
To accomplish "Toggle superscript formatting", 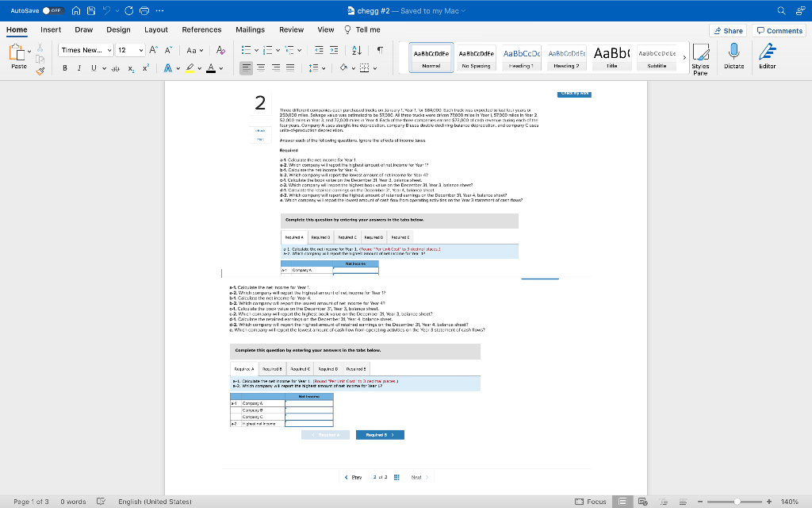I will point(146,68).
